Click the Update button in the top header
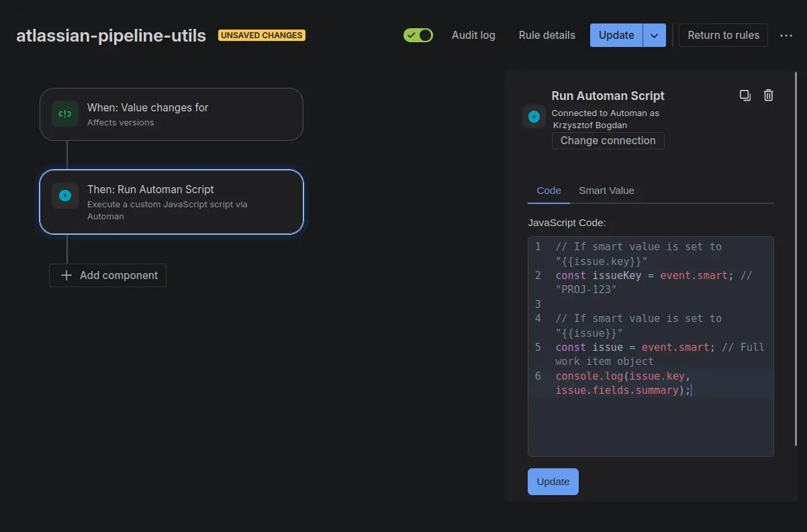 [x=616, y=36]
